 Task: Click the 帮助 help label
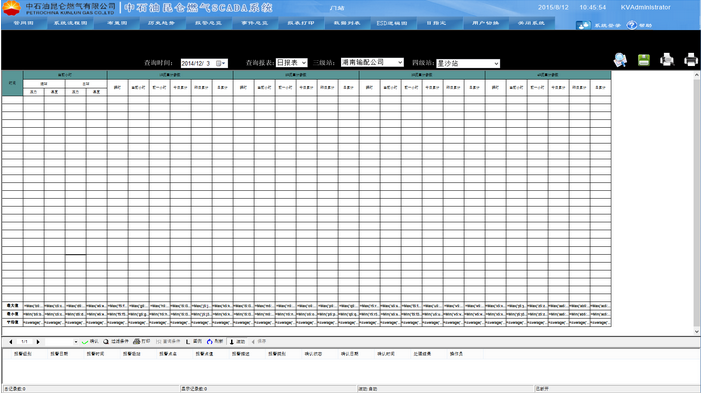click(645, 25)
